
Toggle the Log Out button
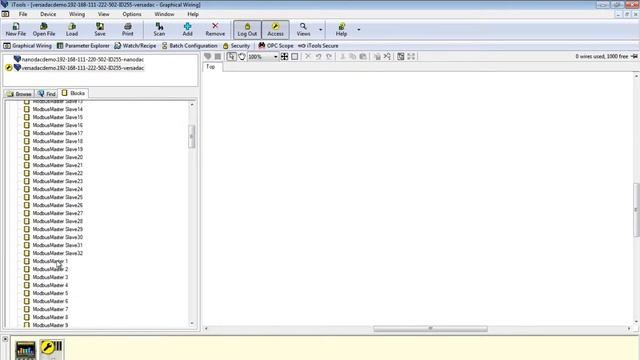click(x=247, y=30)
